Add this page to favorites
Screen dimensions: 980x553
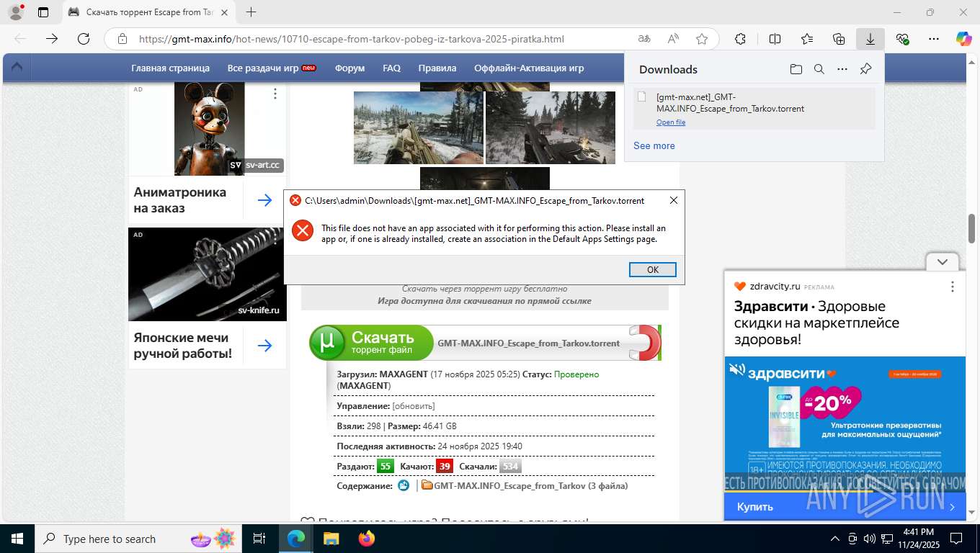[x=702, y=39]
